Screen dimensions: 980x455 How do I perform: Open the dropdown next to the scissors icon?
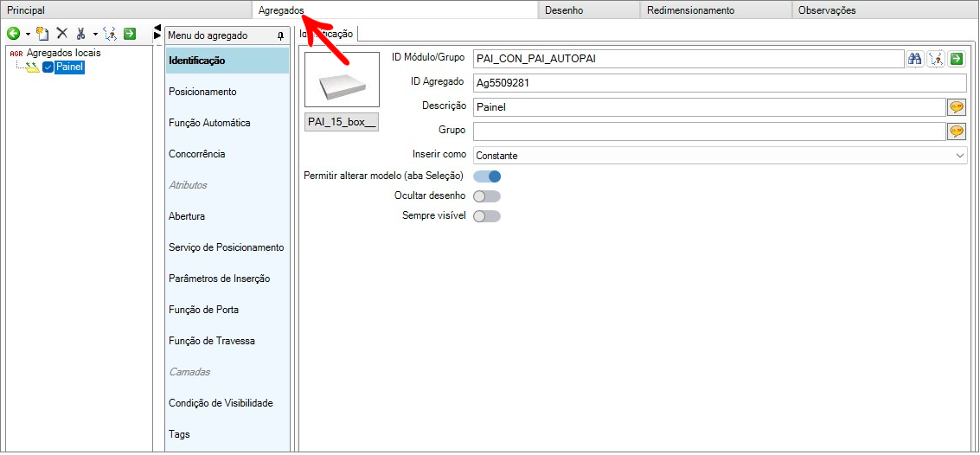coord(95,35)
